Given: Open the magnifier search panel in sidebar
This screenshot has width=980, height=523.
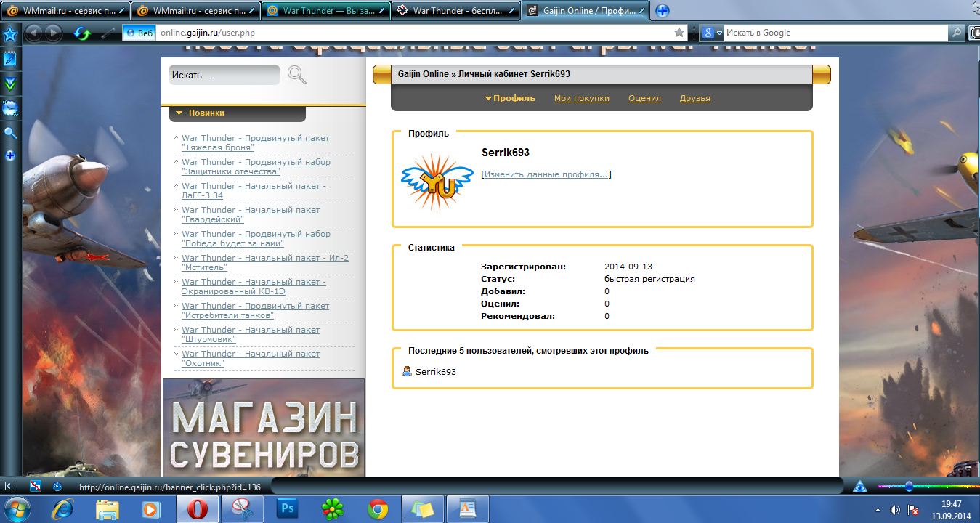Looking at the screenshot, I should point(10,133).
